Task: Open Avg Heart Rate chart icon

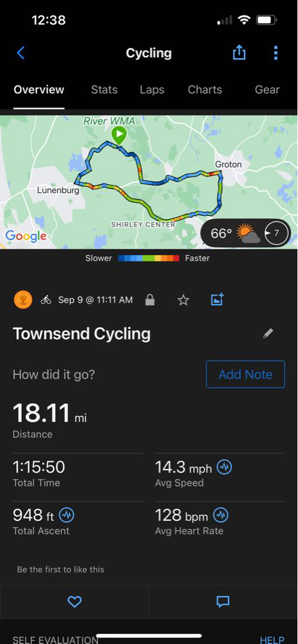Action: [221, 515]
